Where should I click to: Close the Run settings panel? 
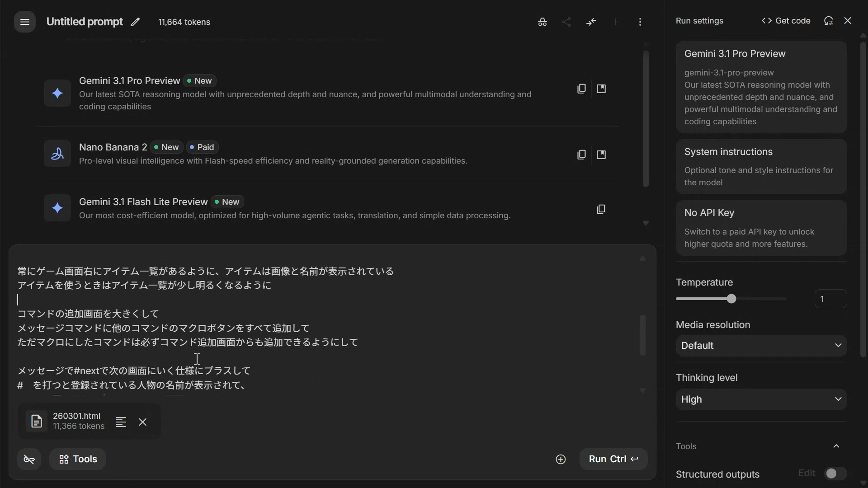click(x=848, y=21)
